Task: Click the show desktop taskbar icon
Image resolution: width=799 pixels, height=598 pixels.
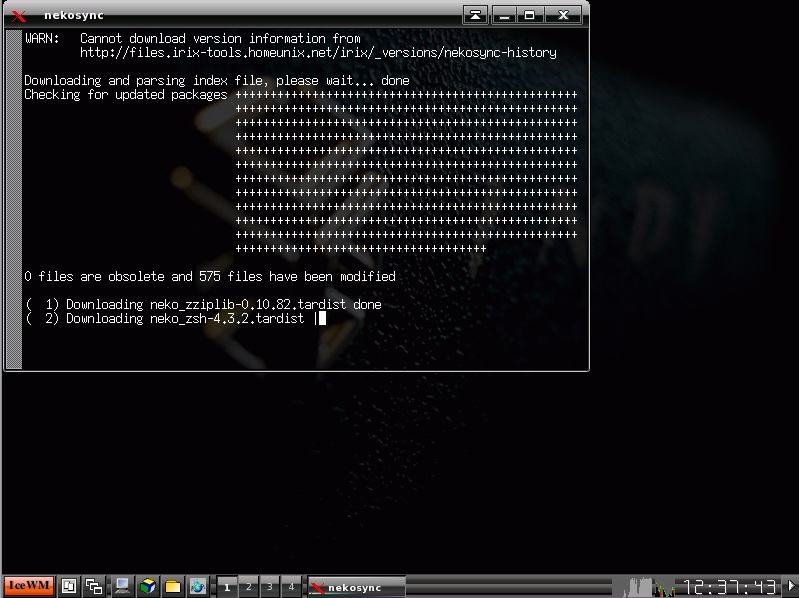Action: click(69, 587)
